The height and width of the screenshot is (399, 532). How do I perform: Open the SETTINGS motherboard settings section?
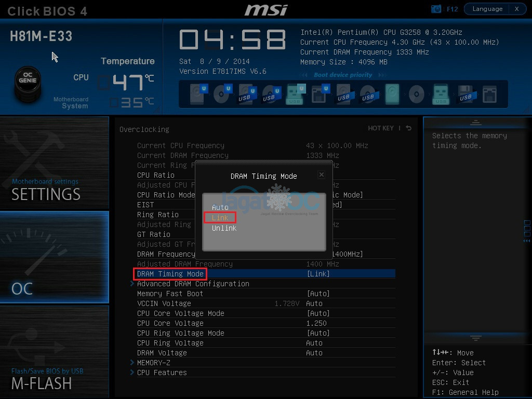click(x=54, y=163)
